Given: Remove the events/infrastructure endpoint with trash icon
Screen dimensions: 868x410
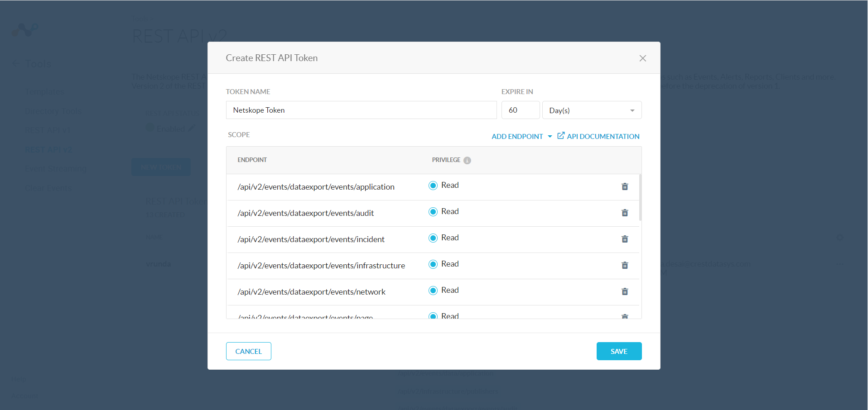Looking at the screenshot, I should 625,265.
